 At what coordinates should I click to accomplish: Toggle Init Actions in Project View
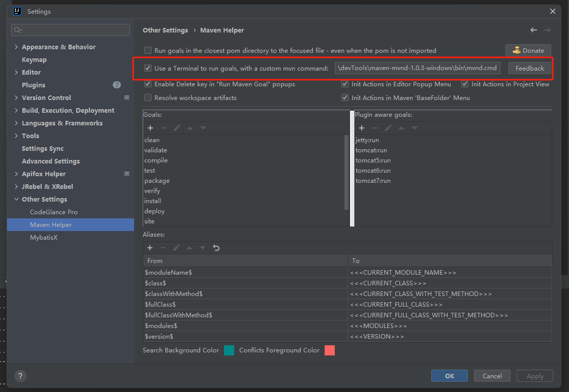[464, 84]
